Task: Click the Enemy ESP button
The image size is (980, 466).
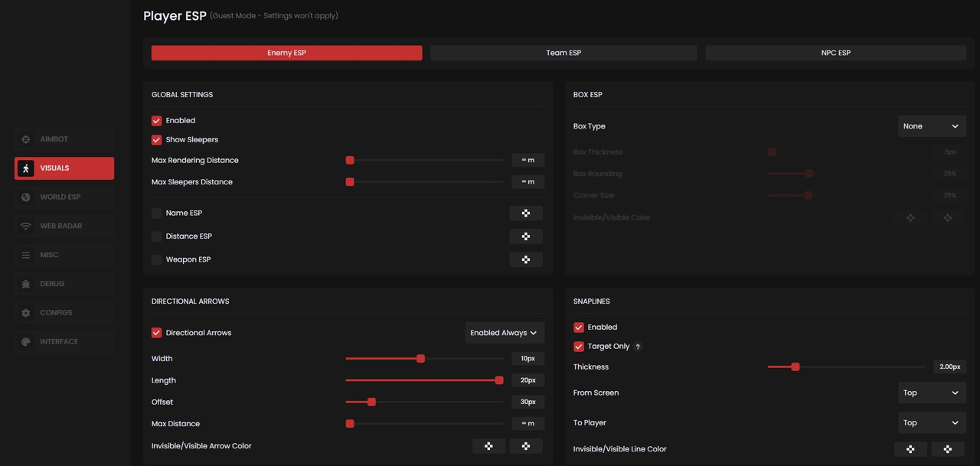Action: pos(286,53)
